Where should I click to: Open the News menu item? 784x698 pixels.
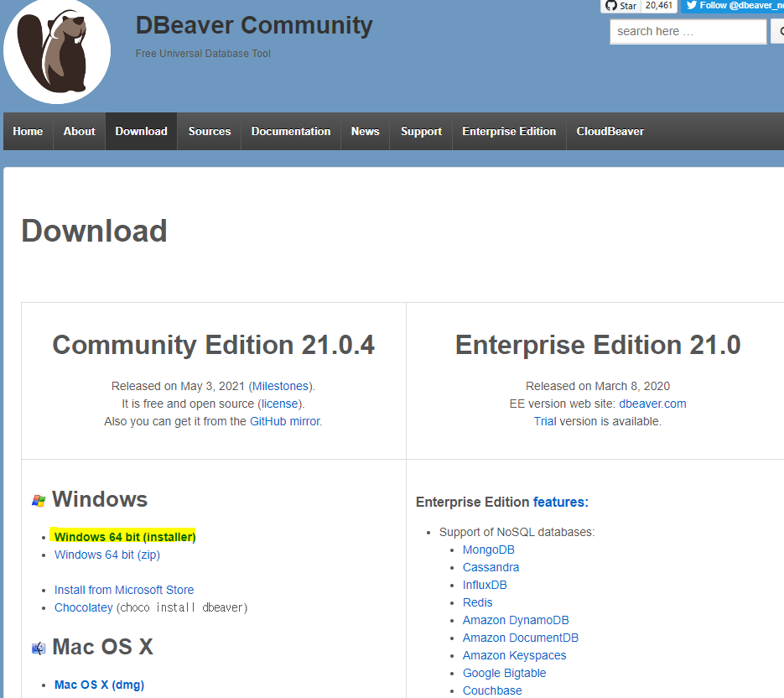[365, 131]
